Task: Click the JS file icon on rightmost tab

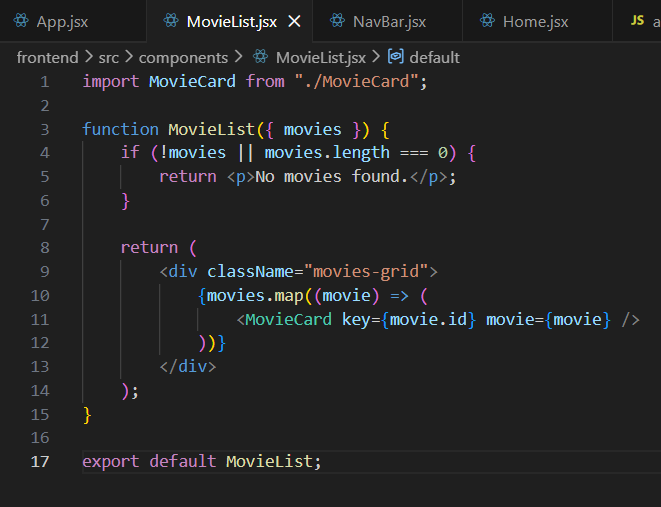Action: 636,21
